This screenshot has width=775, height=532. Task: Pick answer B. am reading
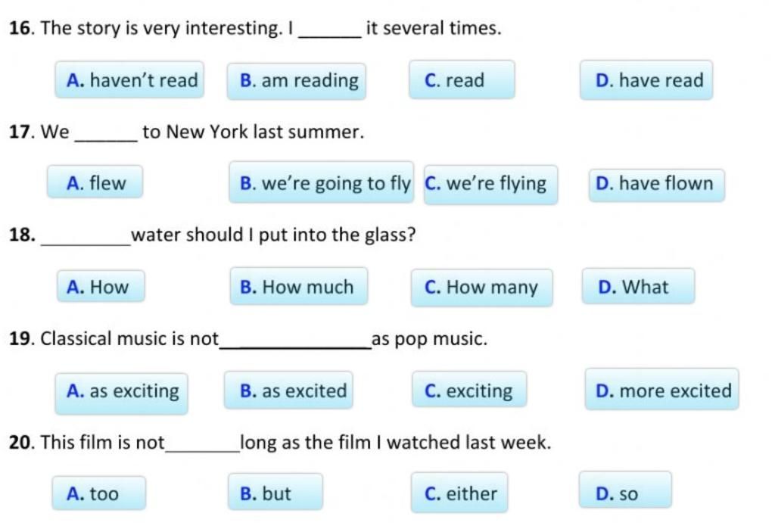(x=297, y=81)
